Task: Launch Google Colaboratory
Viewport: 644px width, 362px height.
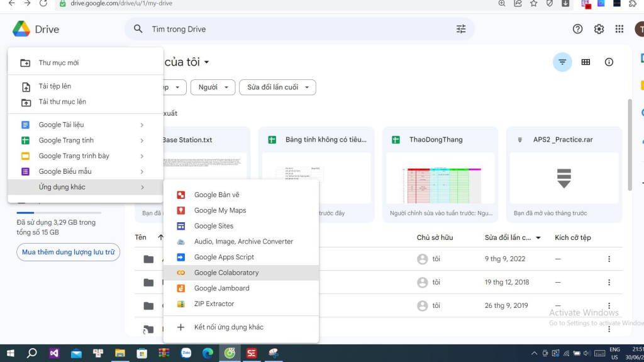Action: [241, 273]
